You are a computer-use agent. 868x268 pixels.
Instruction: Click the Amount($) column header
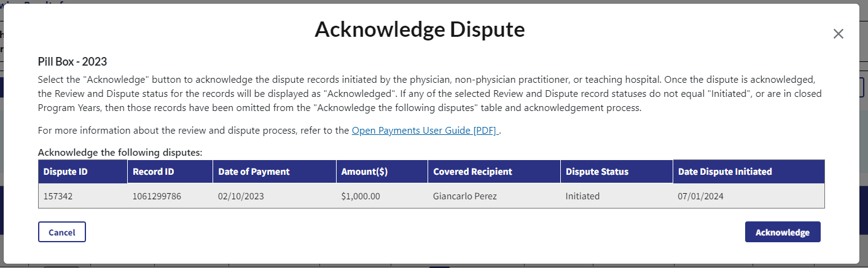[364, 172]
